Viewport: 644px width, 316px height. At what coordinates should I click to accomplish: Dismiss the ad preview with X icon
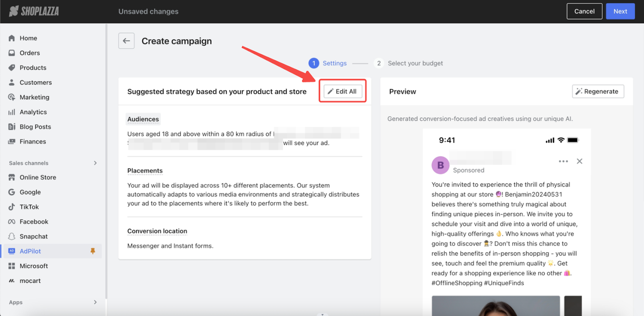pyautogui.click(x=579, y=161)
